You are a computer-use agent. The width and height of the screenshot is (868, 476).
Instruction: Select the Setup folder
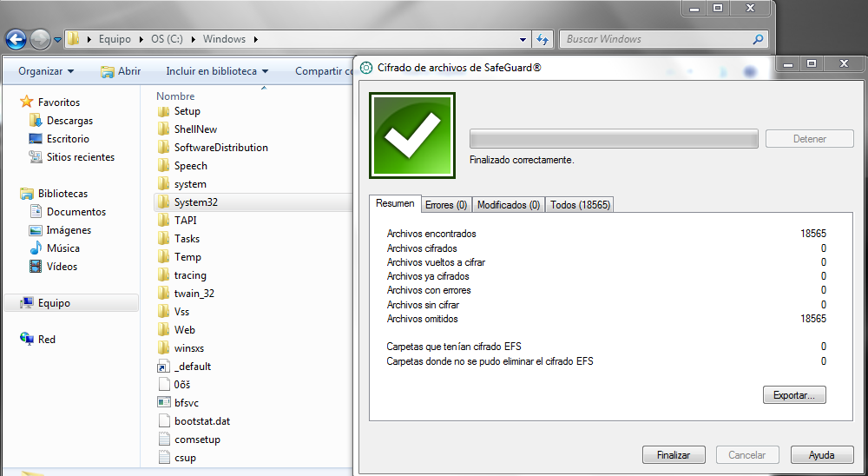click(x=187, y=111)
